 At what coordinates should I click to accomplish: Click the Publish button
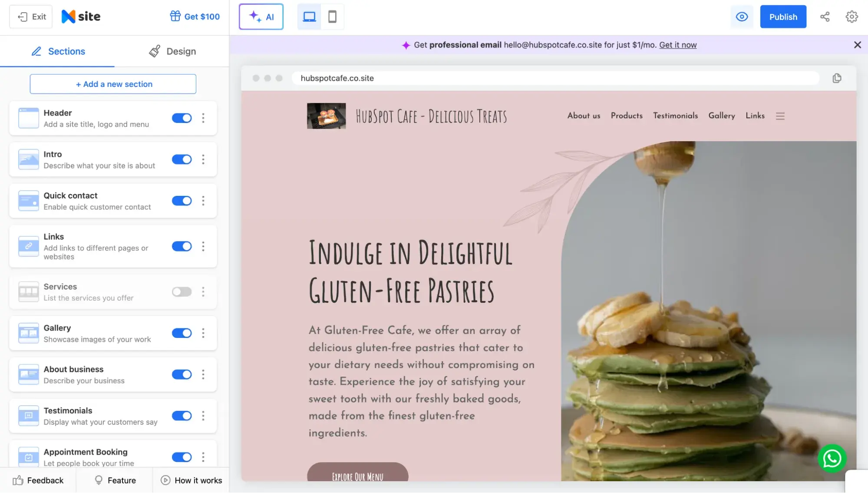click(783, 17)
